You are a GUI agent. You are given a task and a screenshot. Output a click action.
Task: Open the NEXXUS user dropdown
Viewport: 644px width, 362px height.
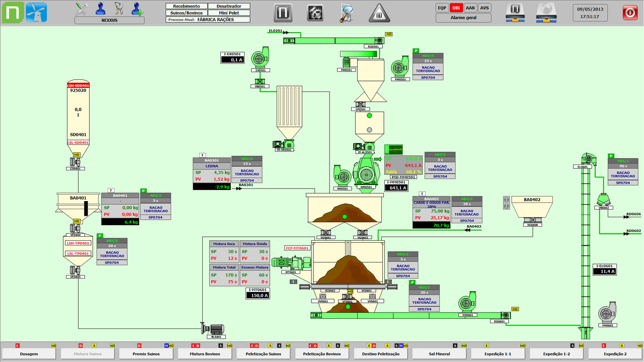pyautogui.click(x=109, y=20)
